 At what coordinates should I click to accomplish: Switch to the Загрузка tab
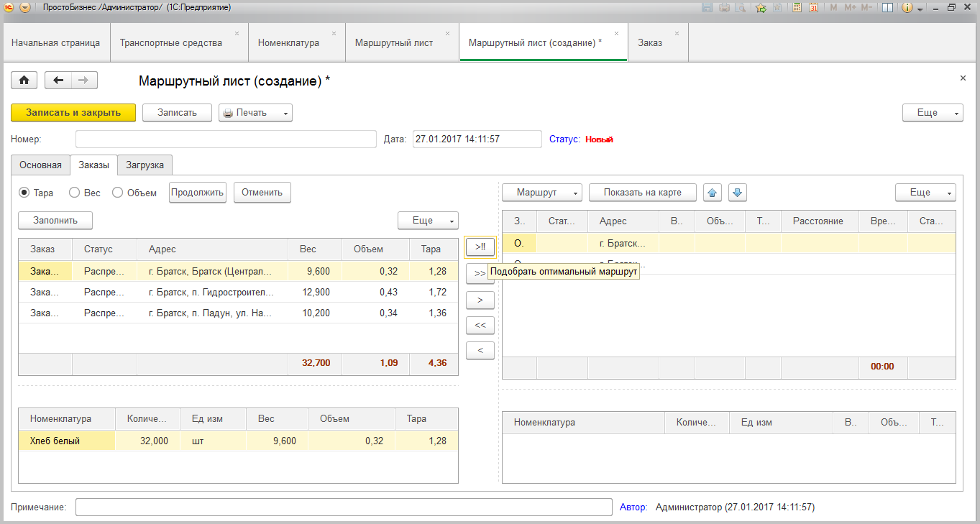click(145, 165)
